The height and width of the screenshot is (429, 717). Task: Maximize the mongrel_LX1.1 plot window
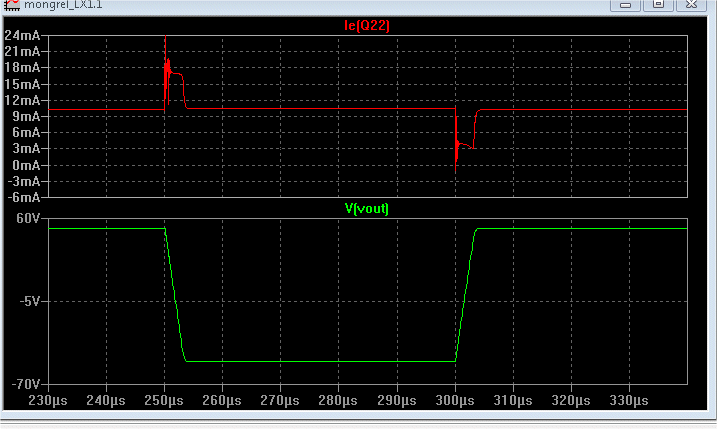coord(658,5)
